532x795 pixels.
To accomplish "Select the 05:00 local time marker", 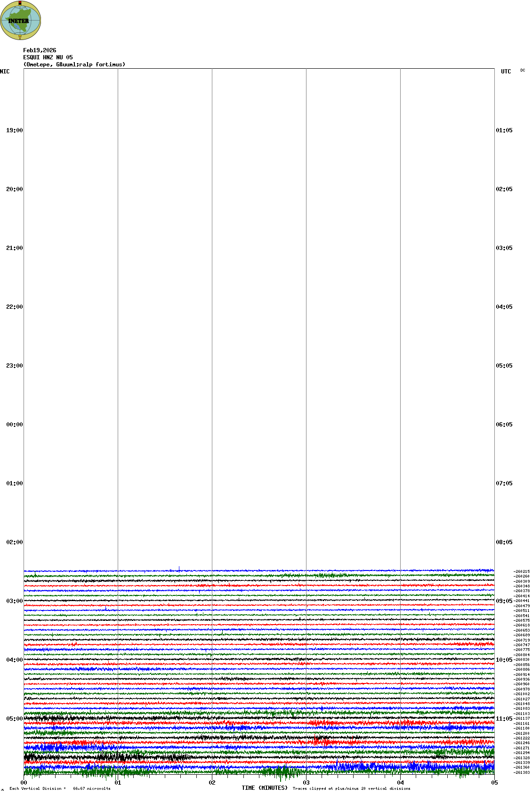I will pos(14,719).
